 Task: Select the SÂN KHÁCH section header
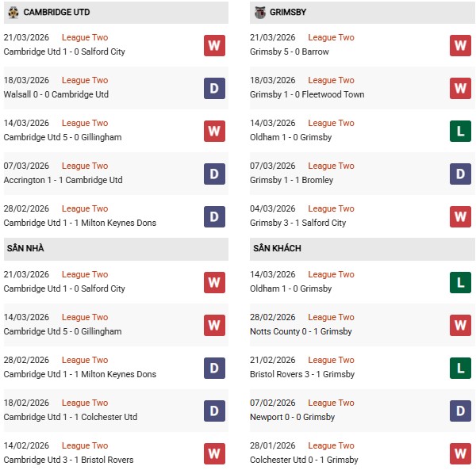278,248
